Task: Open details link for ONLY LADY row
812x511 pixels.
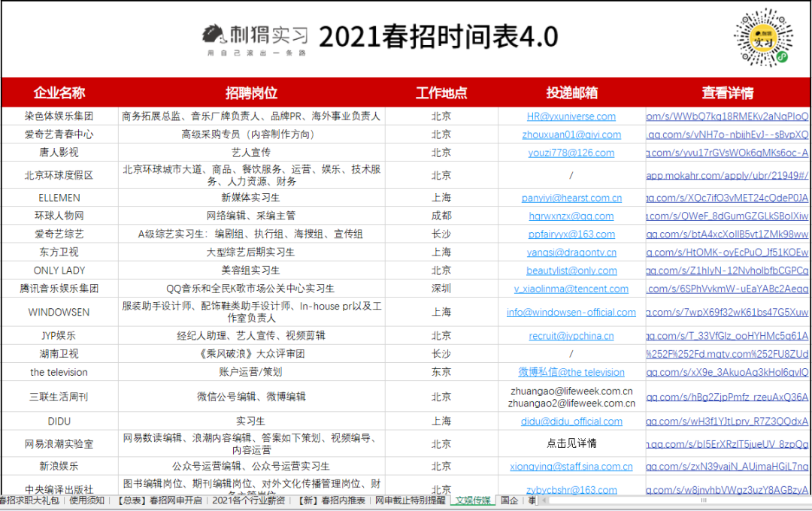Action: point(727,271)
